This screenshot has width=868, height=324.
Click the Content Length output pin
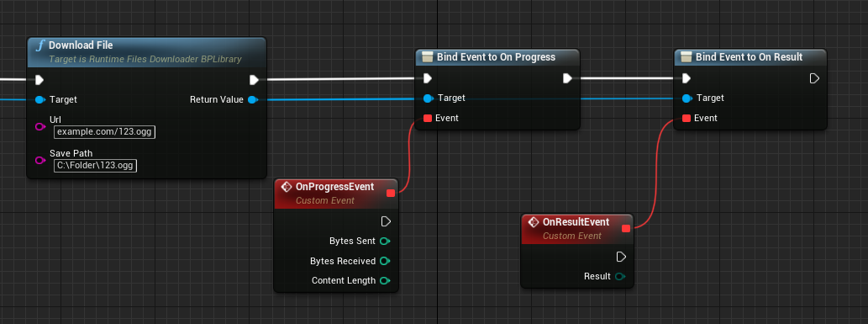pyautogui.click(x=386, y=281)
